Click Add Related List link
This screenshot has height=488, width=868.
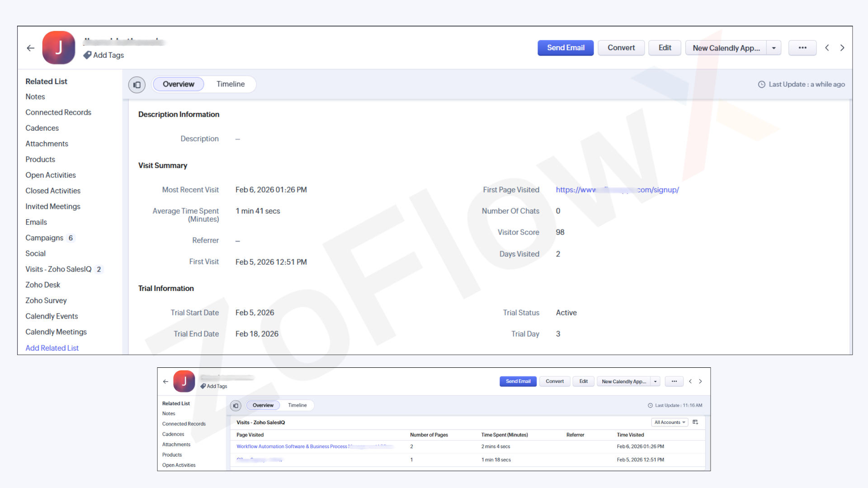tap(52, 348)
